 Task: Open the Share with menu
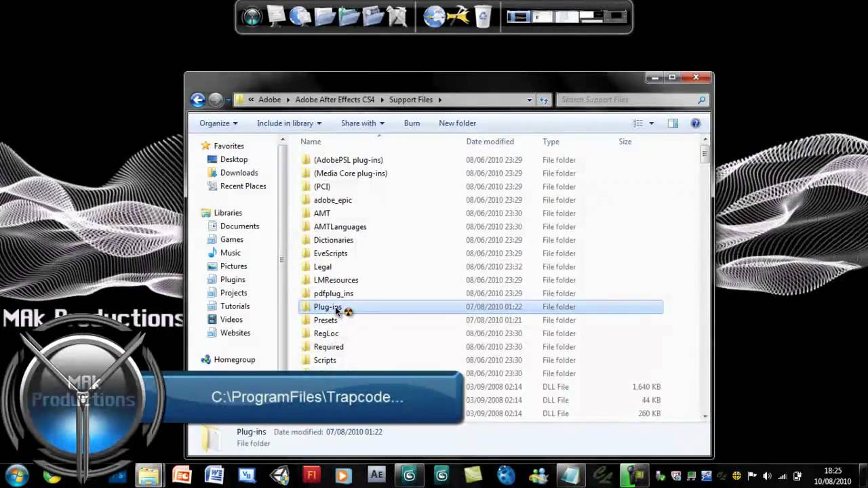click(363, 123)
